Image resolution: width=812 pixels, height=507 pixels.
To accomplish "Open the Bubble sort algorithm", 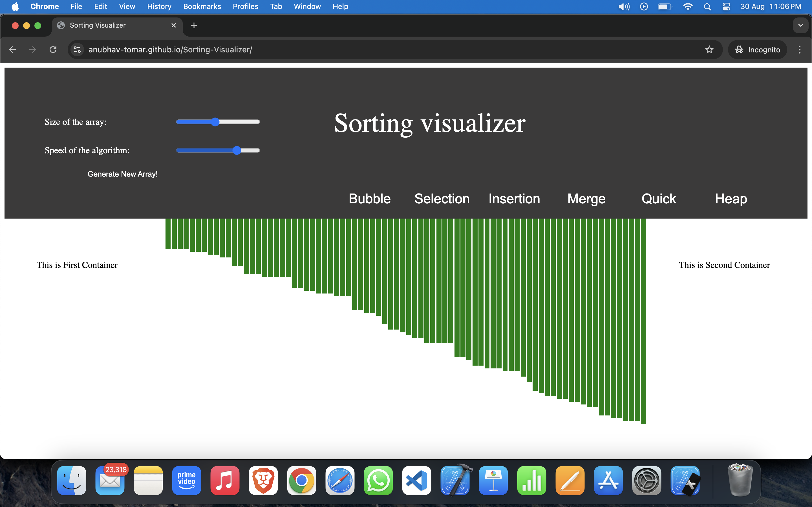I will (x=369, y=199).
